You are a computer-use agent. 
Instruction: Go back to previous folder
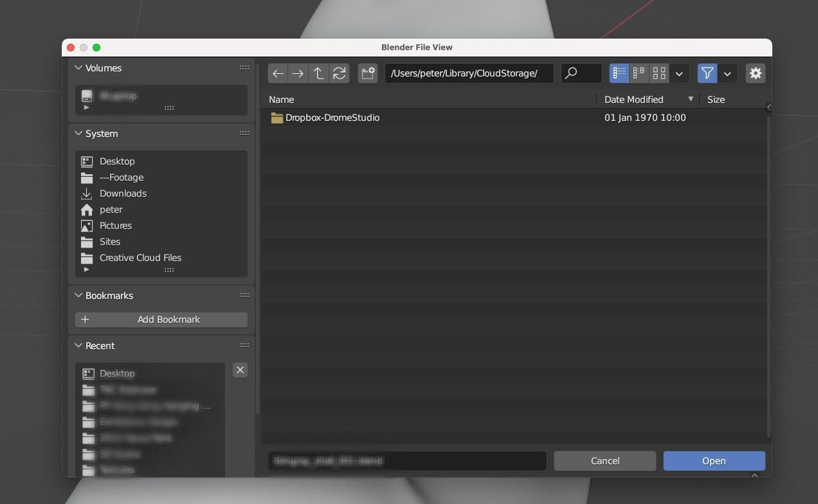278,73
